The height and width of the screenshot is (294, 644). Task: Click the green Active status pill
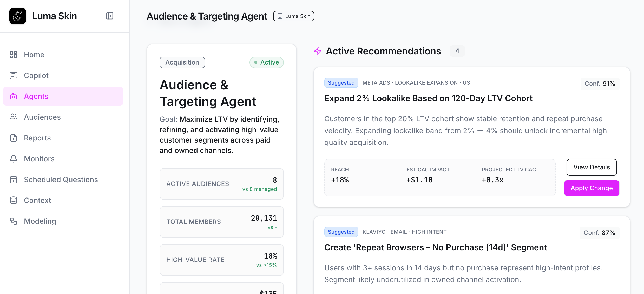[x=266, y=62]
